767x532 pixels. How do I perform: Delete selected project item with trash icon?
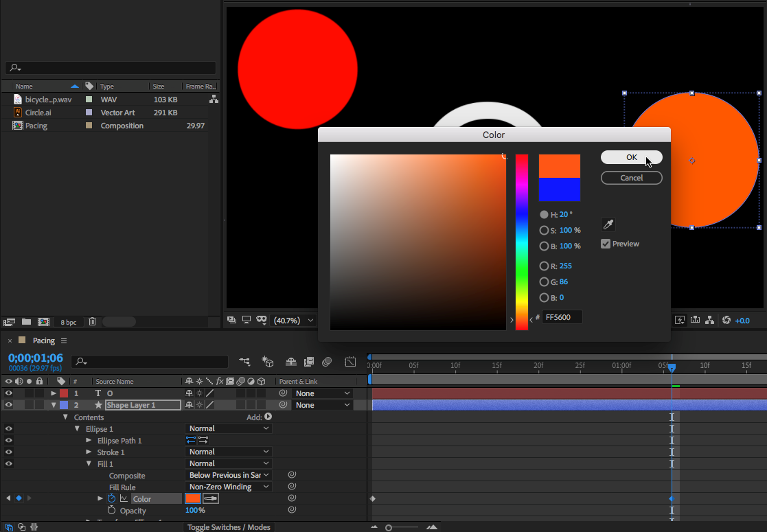click(x=93, y=321)
